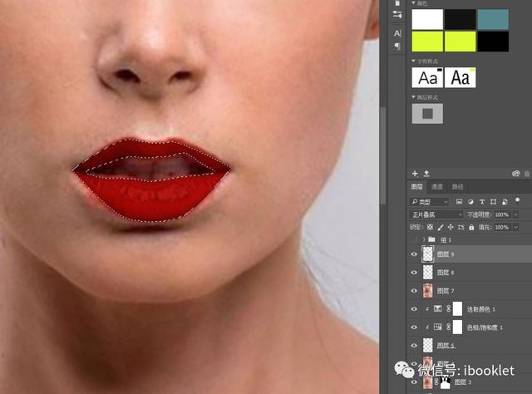
Task: Click the pixel layer filter icon
Action: (459, 202)
